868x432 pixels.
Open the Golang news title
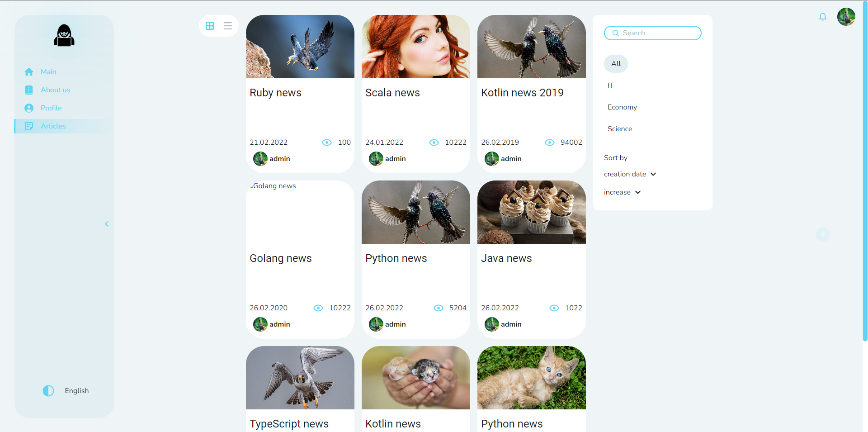(281, 258)
